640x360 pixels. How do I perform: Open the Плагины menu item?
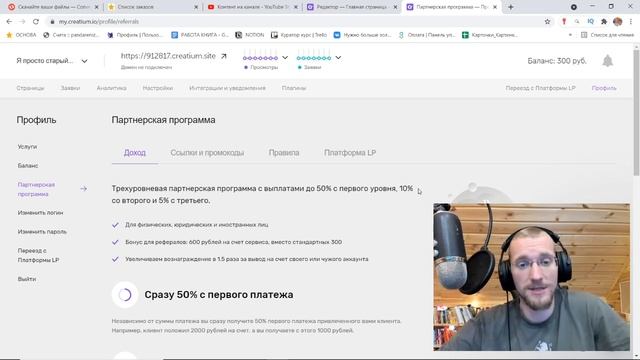pos(294,88)
